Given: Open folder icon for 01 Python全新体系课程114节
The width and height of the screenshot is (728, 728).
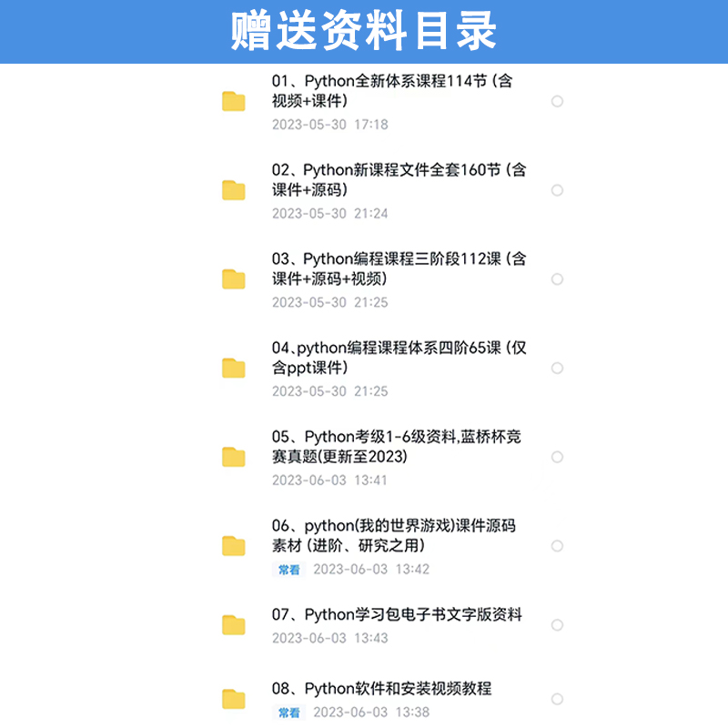Looking at the screenshot, I should click(234, 101).
